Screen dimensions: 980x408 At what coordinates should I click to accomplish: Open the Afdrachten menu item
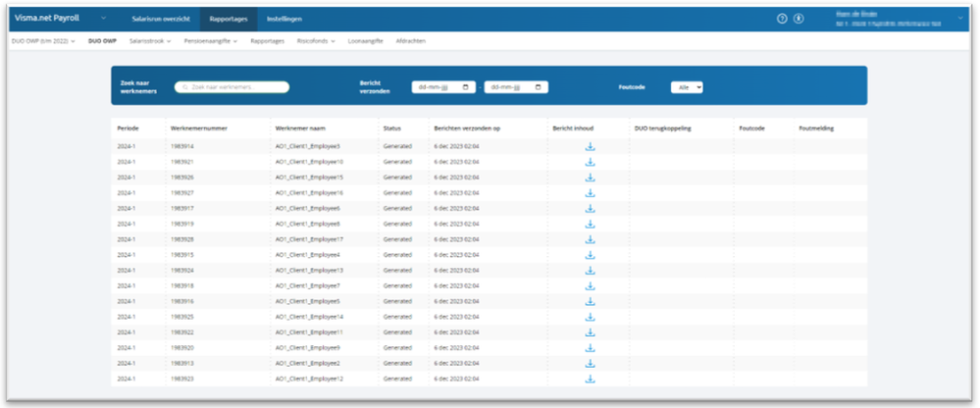click(x=411, y=41)
